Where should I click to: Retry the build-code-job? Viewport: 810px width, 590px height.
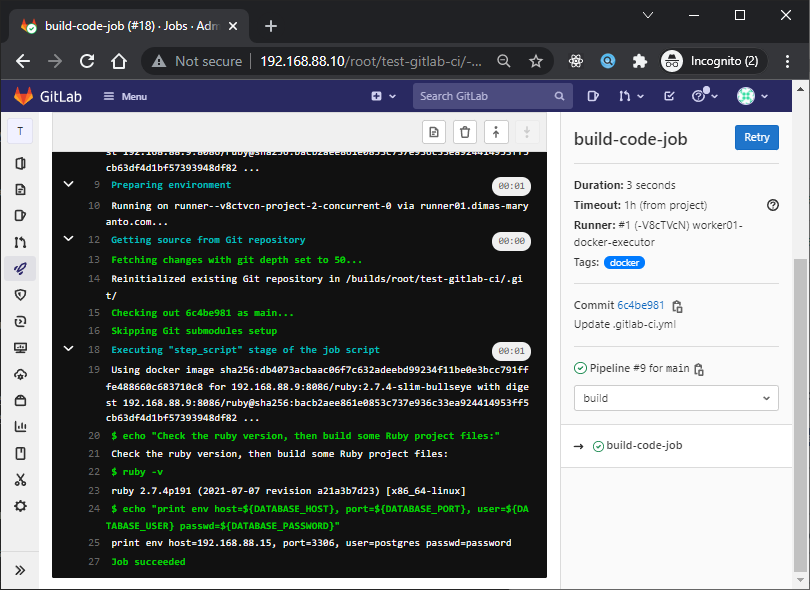click(x=756, y=138)
